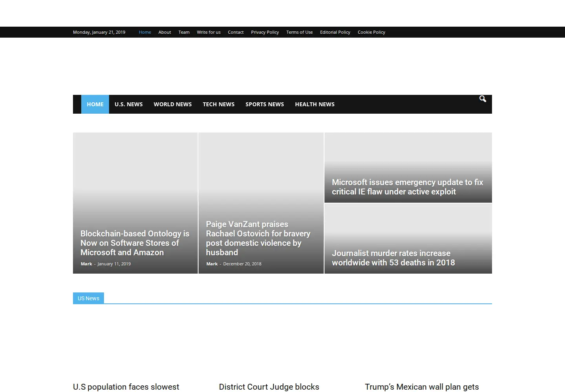Open the Terms of Use link
The width and height of the screenshot is (565, 392).
tap(299, 32)
